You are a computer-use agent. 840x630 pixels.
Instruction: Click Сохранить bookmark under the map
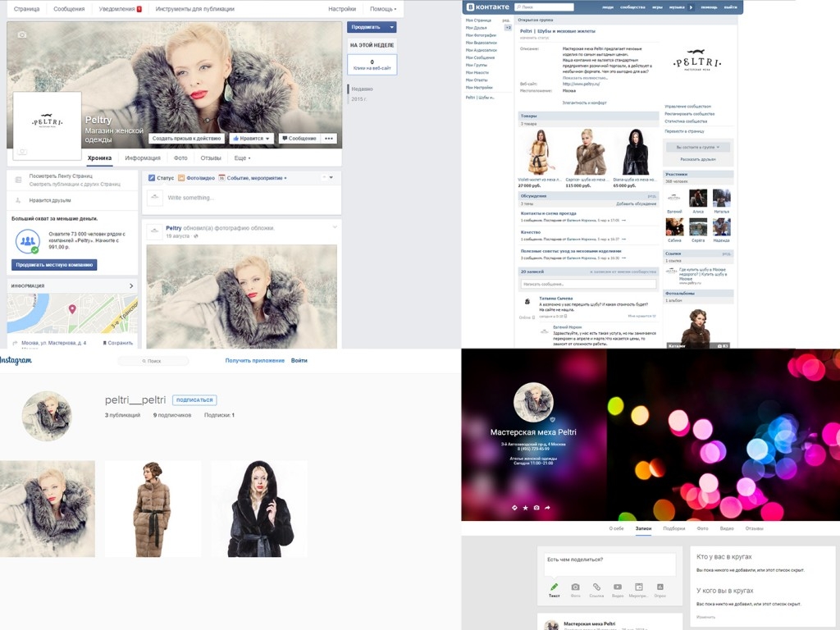[x=118, y=343]
